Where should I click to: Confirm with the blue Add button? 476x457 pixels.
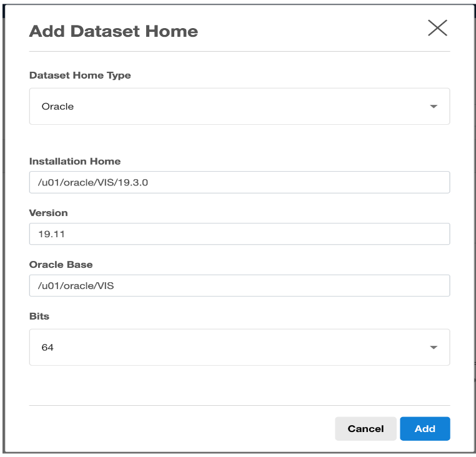coord(425,429)
